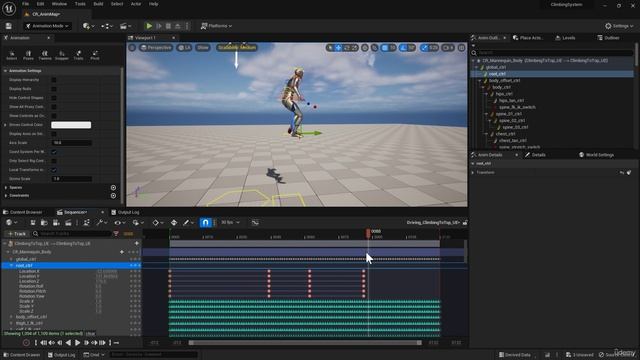
Task: Click the sequencer Play reverse button
Action: [68, 343]
